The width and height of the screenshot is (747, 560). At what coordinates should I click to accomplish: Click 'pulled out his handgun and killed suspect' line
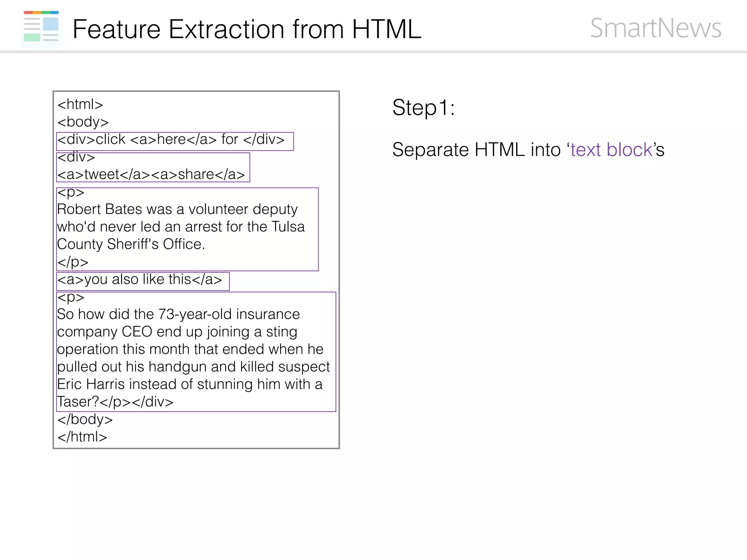pyautogui.click(x=194, y=367)
